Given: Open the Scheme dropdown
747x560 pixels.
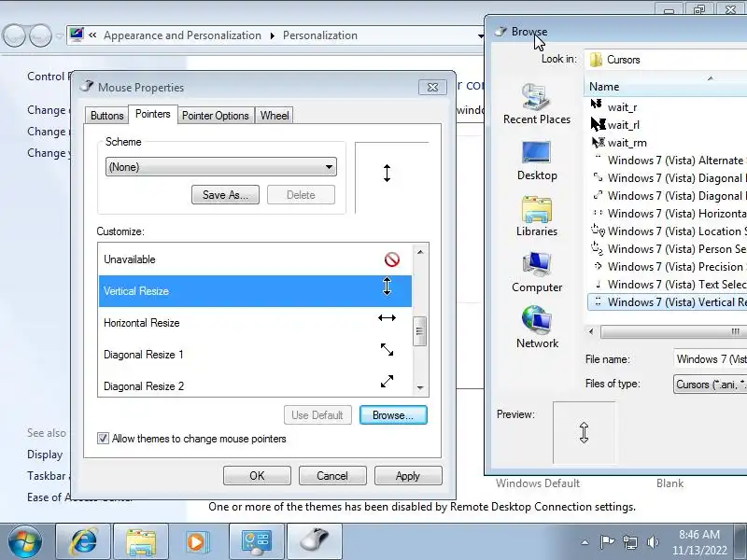Looking at the screenshot, I should pyautogui.click(x=221, y=167).
